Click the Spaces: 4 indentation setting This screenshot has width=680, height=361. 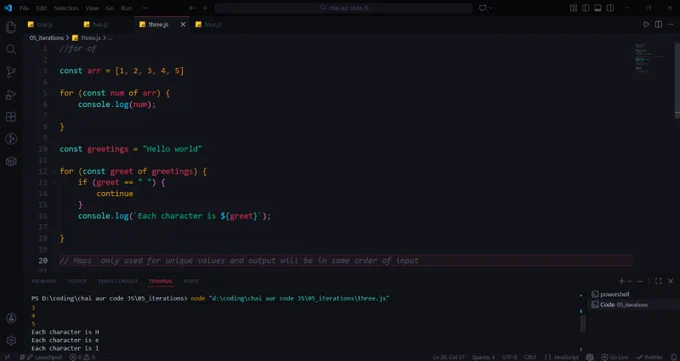[x=483, y=357]
